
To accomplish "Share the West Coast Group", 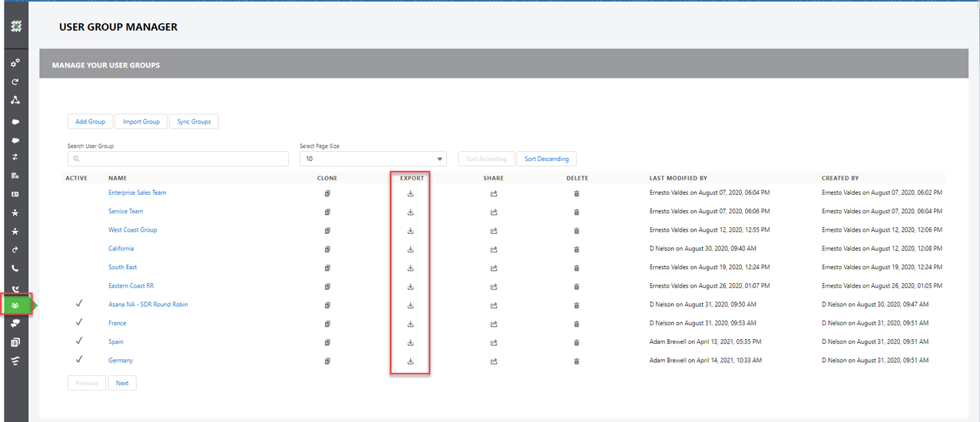I will click(494, 231).
